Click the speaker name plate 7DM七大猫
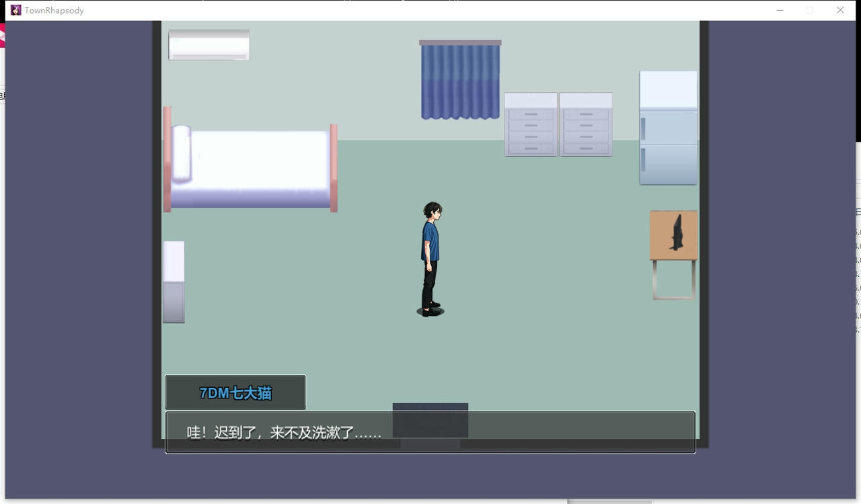The width and height of the screenshot is (861, 504). tap(235, 392)
